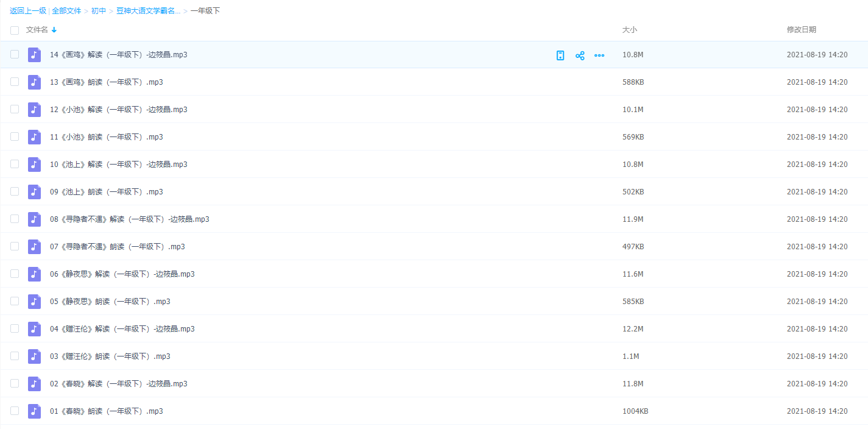Open the file 07《寻隐者不遇》朗读 by its name

pos(117,247)
